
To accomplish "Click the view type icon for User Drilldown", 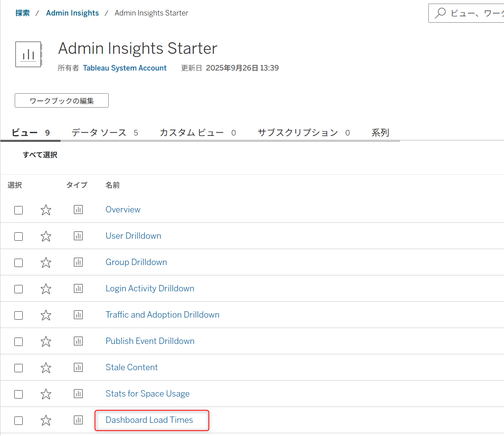I will 78,236.
